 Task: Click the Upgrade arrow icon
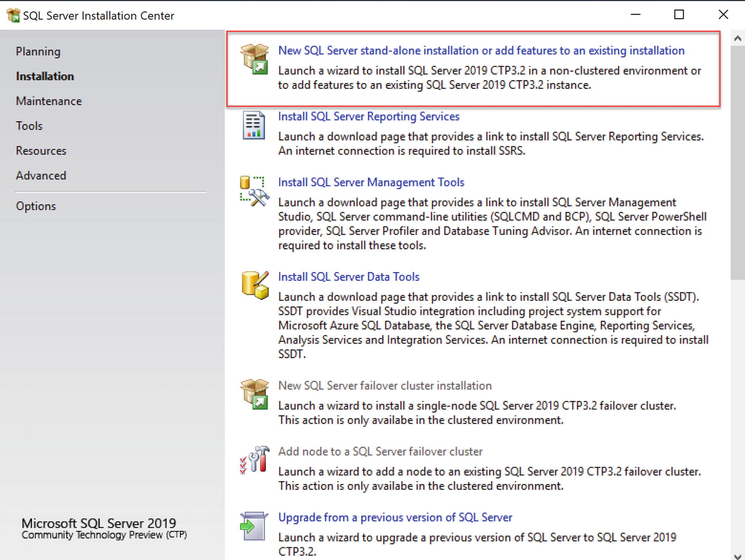pyautogui.click(x=254, y=526)
